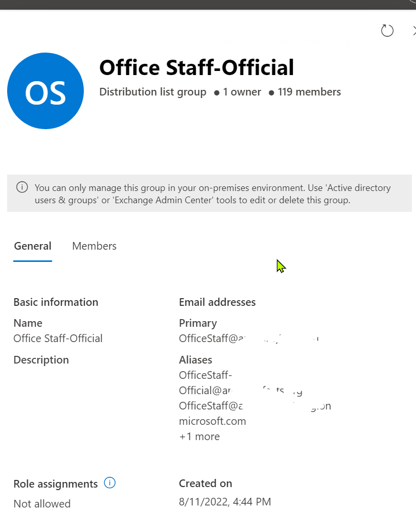Click the info icon in the warning banner
Screen dimensions: 416x532
(x=22, y=187)
